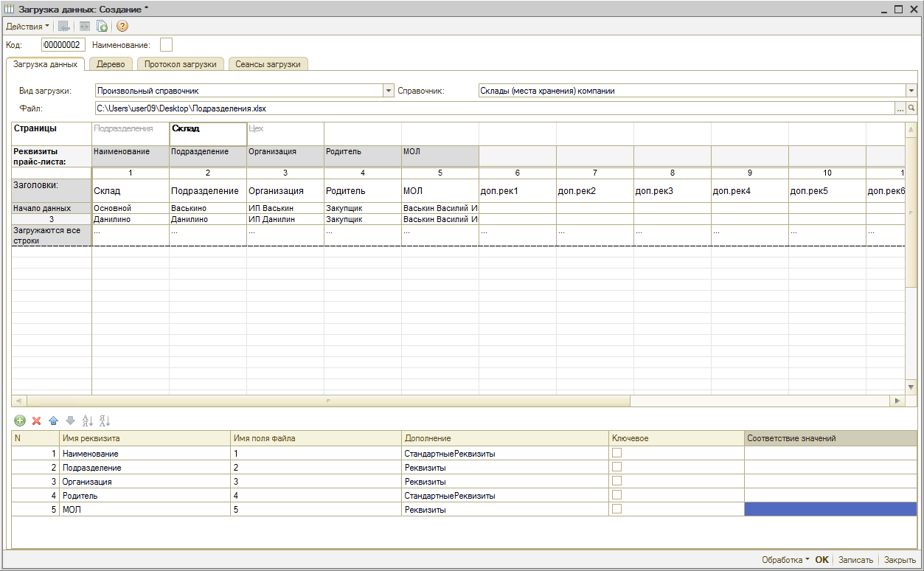Open the Справочник dropdown list
The width and height of the screenshot is (924, 571).
911,91
